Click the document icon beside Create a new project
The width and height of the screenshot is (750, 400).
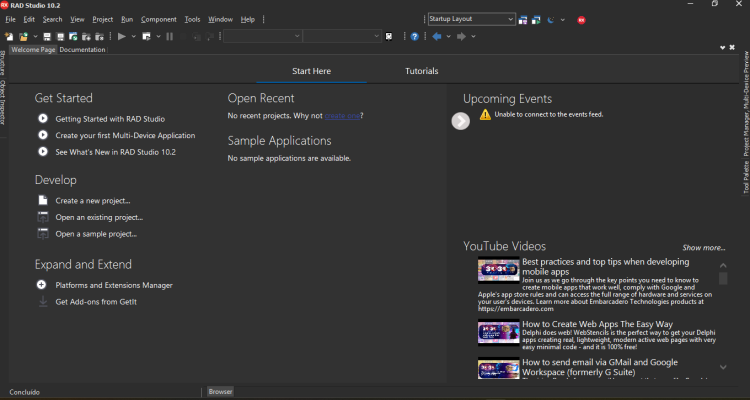(43, 200)
